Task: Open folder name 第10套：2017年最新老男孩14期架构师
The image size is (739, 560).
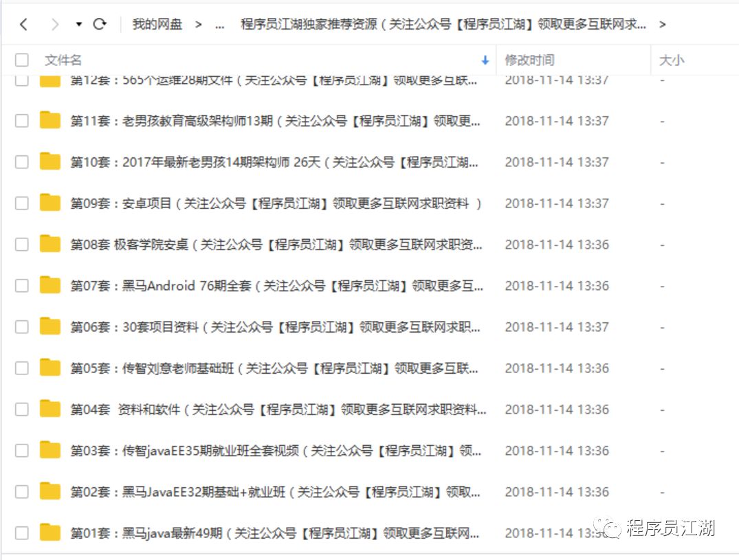Action: [x=274, y=162]
